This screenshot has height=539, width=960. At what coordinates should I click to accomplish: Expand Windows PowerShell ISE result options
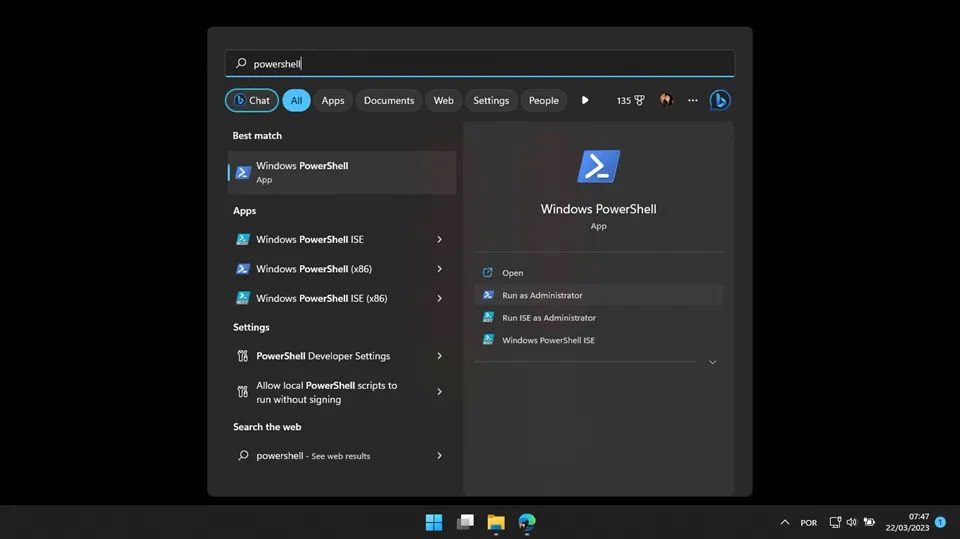click(x=439, y=240)
